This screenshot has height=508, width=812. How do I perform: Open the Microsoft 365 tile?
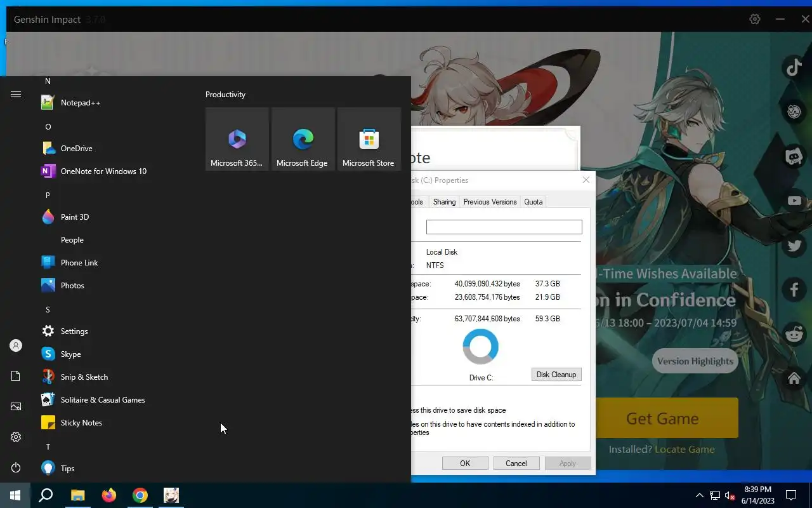click(x=237, y=139)
